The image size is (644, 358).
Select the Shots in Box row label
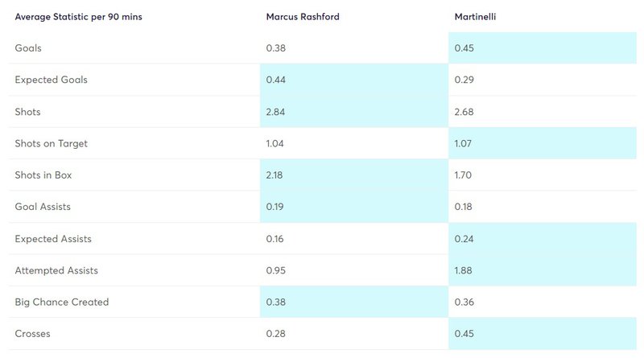point(43,175)
